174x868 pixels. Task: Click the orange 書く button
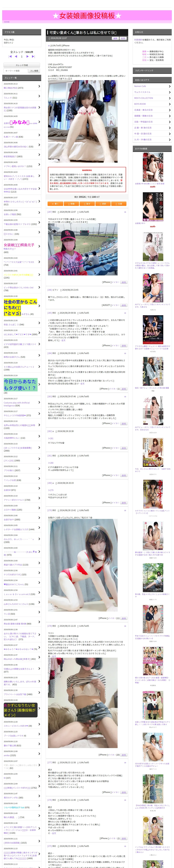pyautogui.click(x=55, y=204)
